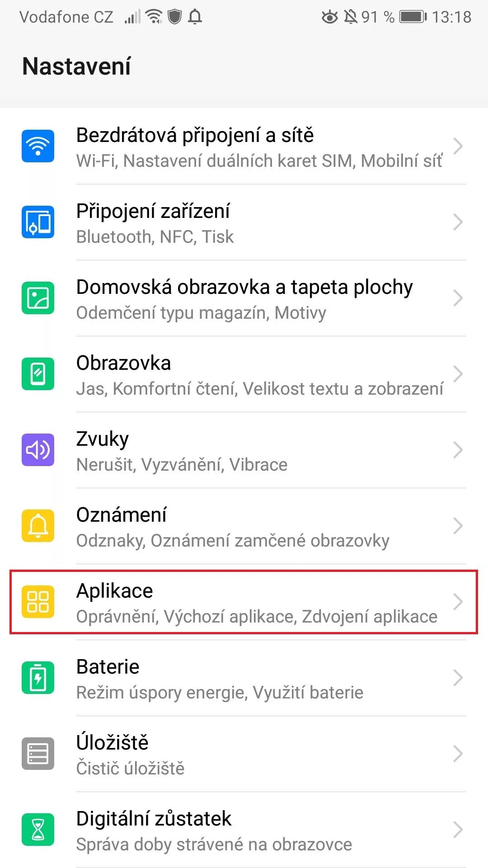Screen dimensions: 488x868
Task: Expand the Úložiště row chevron
Action: pyautogui.click(x=458, y=754)
